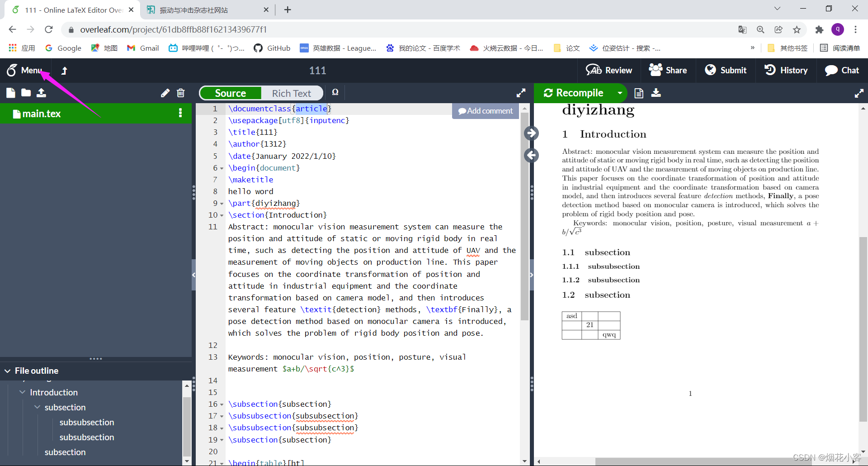The height and width of the screenshot is (466, 868).
Task: Click the address bar URL
Action: coord(173,29)
